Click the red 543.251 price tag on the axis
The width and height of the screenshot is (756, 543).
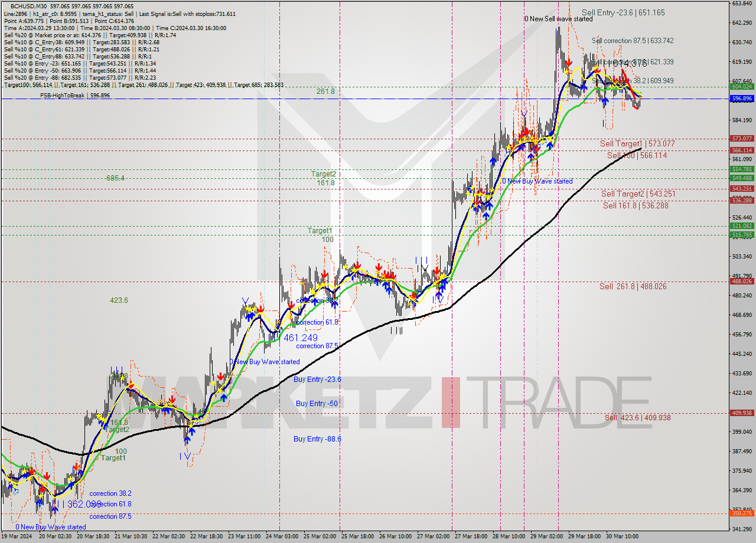point(742,189)
